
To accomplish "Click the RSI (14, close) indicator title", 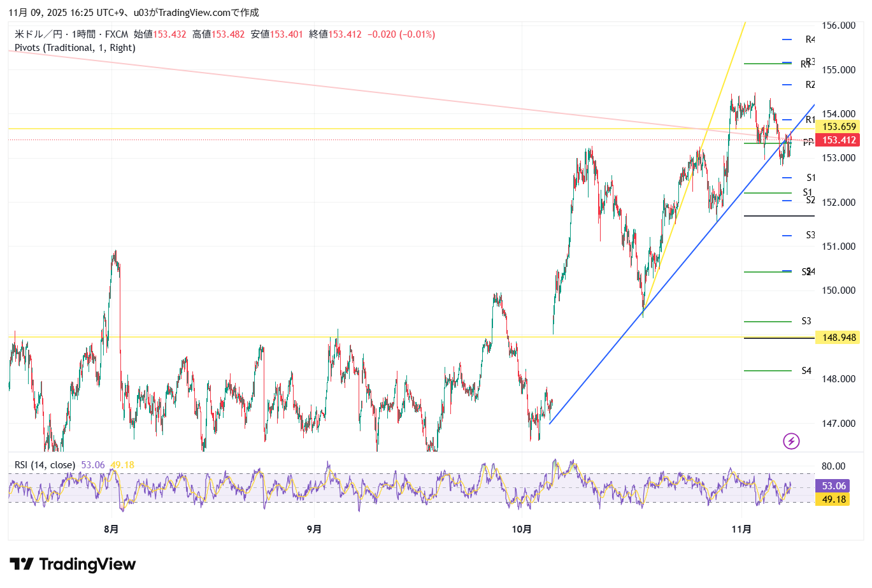I will pos(45,465).
